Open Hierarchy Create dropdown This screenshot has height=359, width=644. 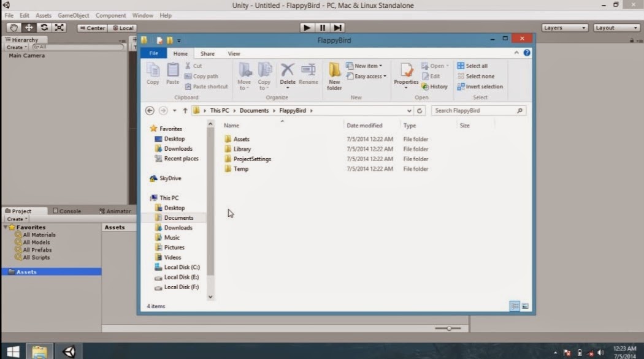coord(17,47)
